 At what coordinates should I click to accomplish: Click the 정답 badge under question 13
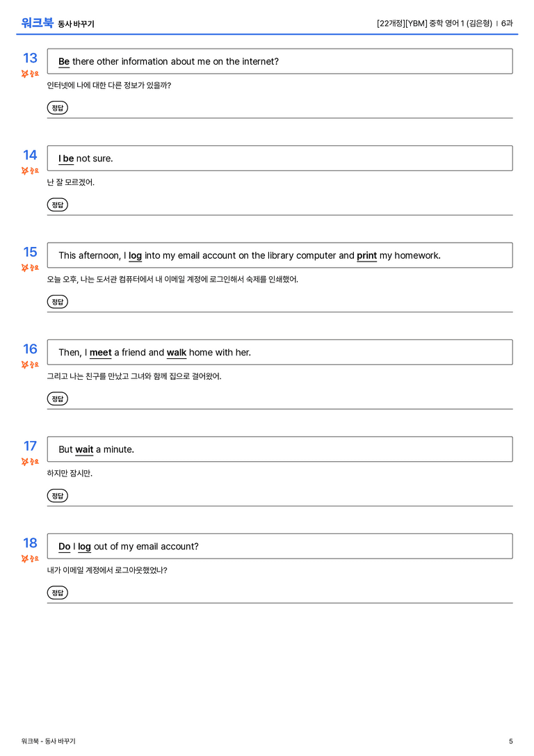point(57,108)
